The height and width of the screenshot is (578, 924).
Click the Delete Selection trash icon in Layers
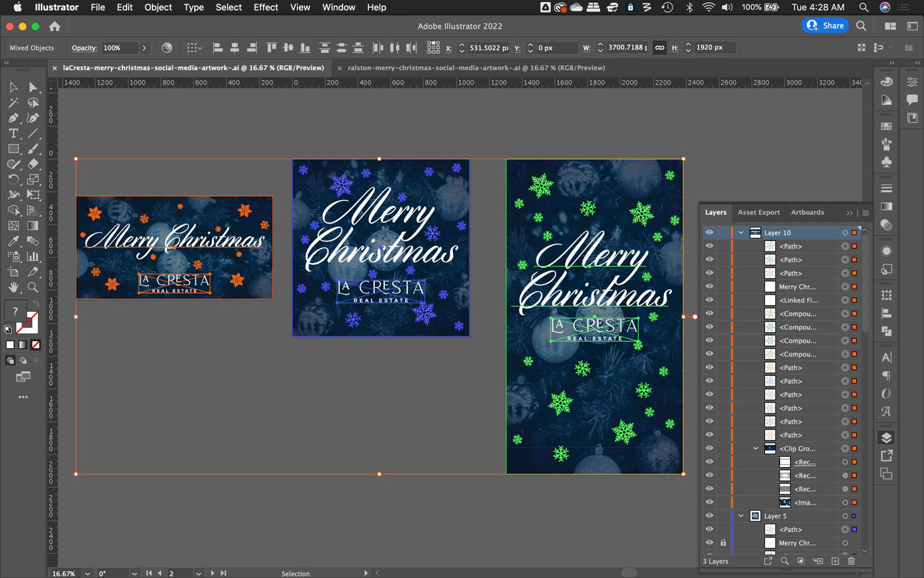coord(851,561)
